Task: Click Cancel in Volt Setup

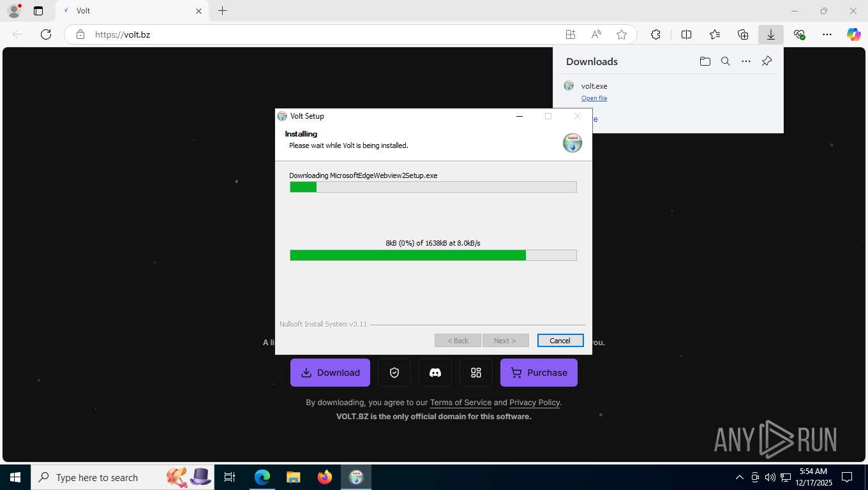Action: [x=560, y=341]
